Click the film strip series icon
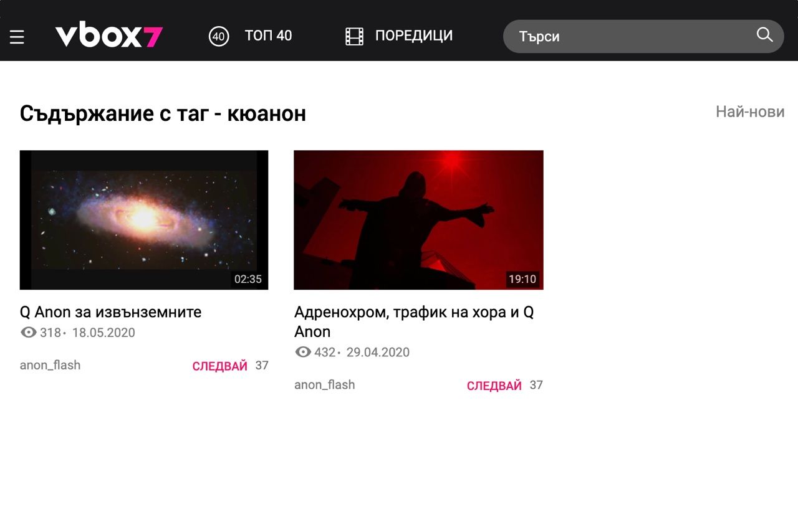 coord(354,36)
